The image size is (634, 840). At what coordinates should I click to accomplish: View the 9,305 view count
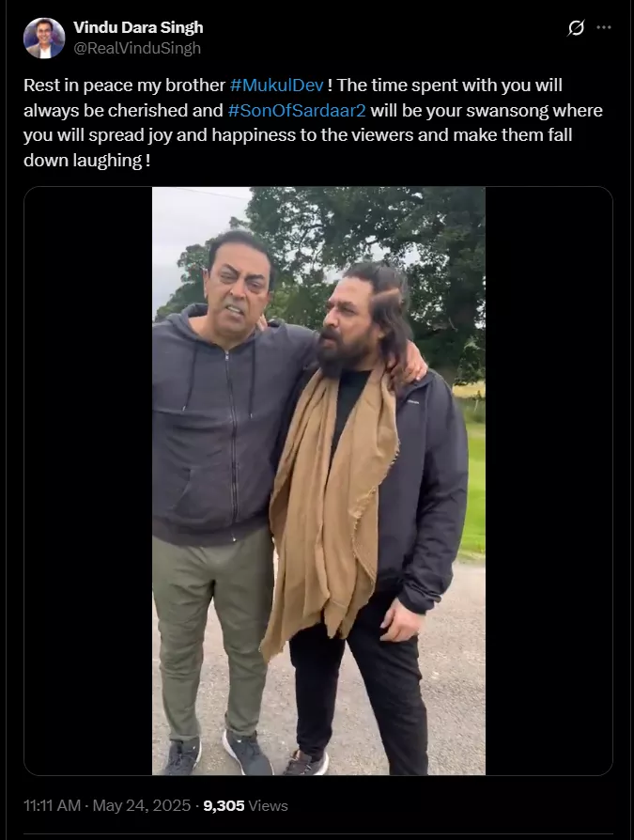(224, 806)
